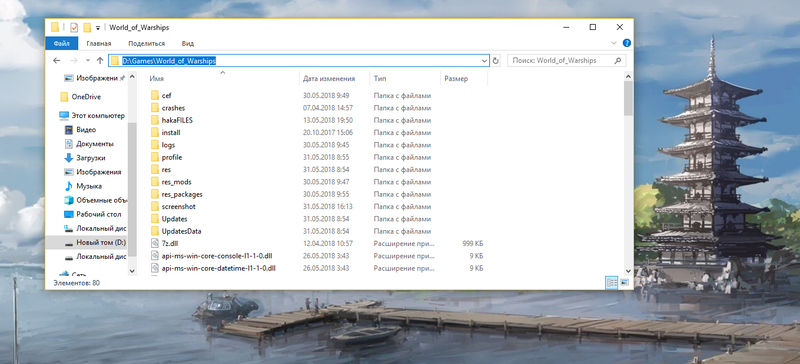
Task: Select the 7z.dll file icon
Action: pos(156,244)
